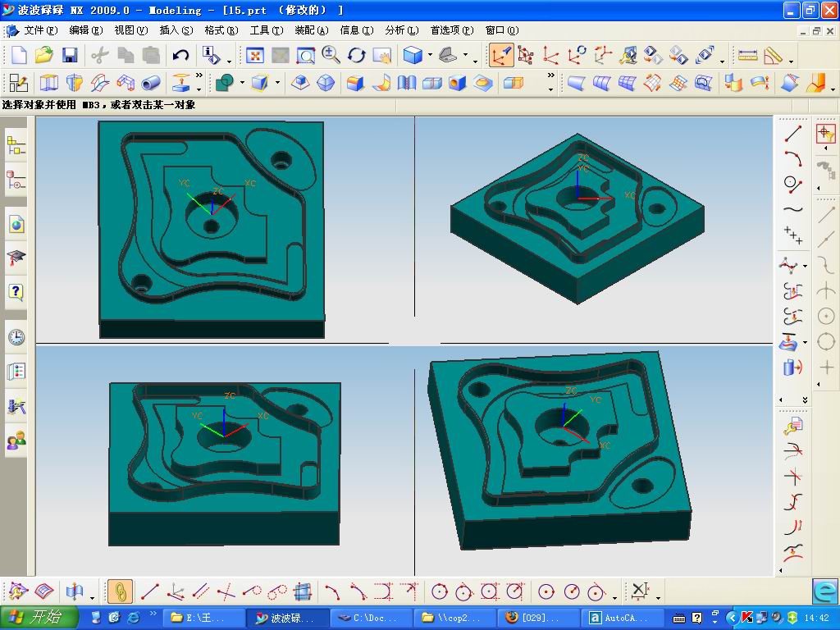Select the Extrude feature icon
Viewport: 840px width, 630px height.
click(x=48, y=83)
